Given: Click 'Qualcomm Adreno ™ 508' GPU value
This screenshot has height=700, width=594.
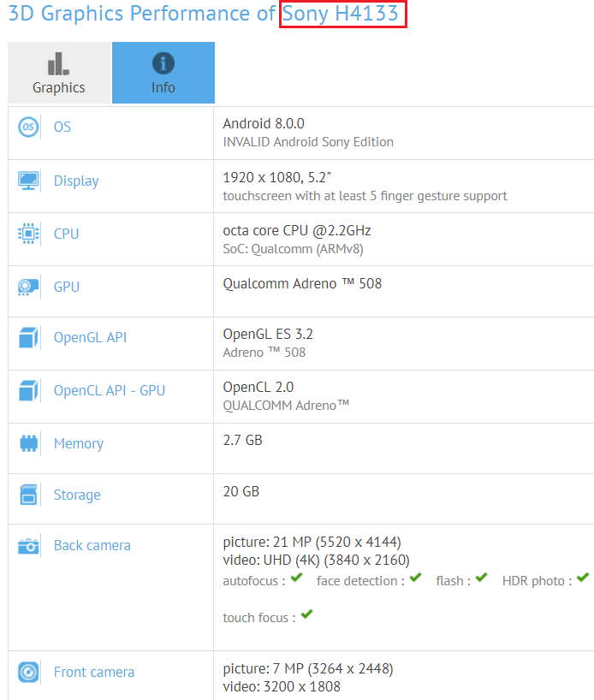Looking at the screenshot, I should (x=302, y=283).
